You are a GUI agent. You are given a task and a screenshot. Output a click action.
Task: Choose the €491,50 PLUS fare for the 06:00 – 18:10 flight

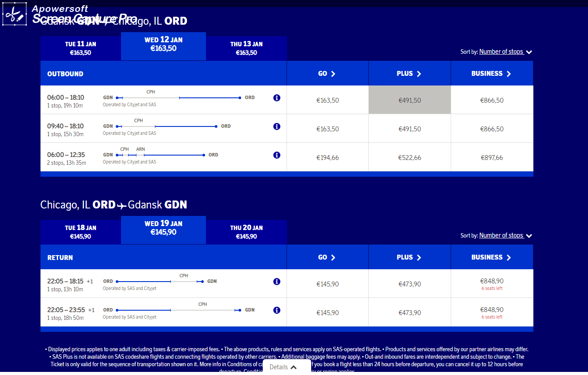410,100
